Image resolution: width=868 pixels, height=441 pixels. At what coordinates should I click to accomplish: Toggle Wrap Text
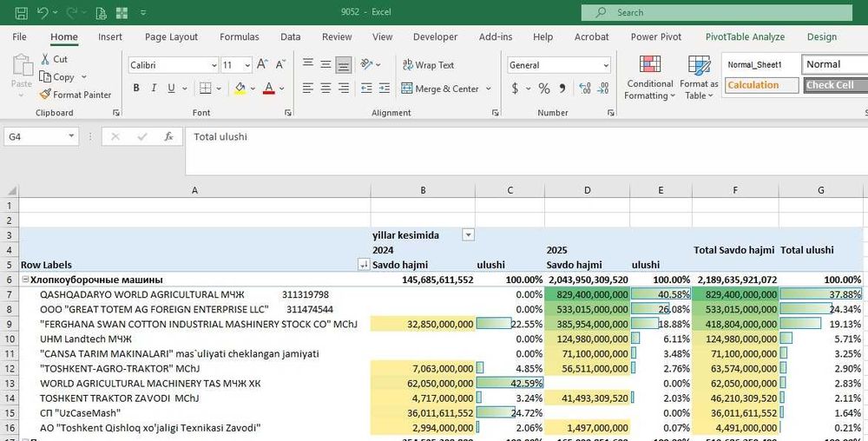(x=429, y=65)
